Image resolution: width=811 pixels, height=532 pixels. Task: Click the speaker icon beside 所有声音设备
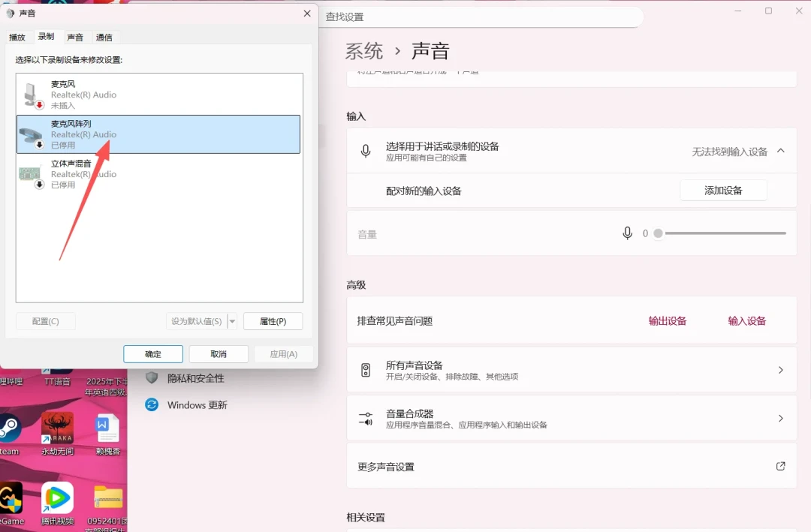tap(366, 370)
